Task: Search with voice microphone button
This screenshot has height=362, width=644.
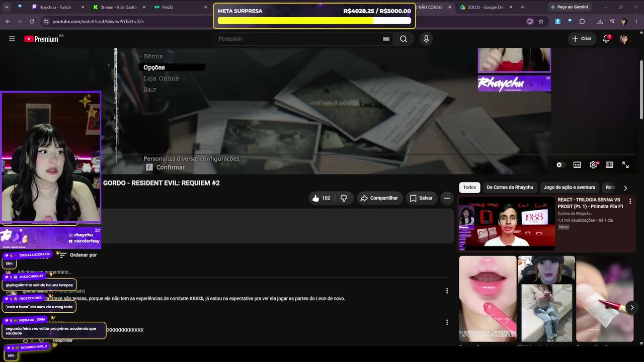Action: coord(426,39)
